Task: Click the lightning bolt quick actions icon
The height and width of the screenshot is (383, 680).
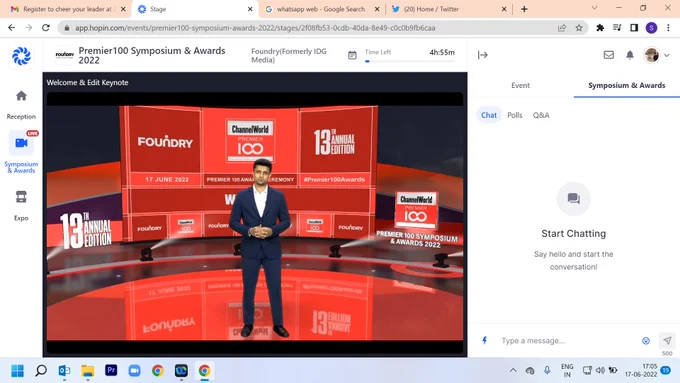Action: [x=484, y=340]
